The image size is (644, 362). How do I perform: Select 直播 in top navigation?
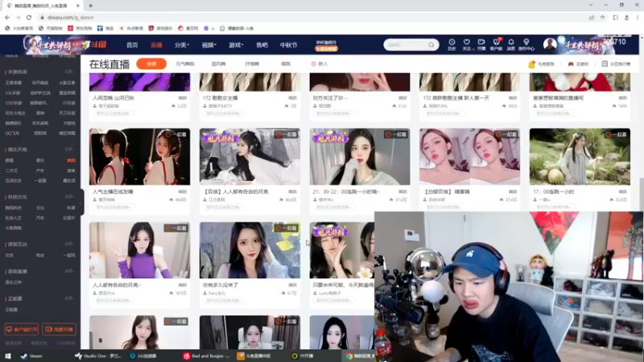point(156,45)
